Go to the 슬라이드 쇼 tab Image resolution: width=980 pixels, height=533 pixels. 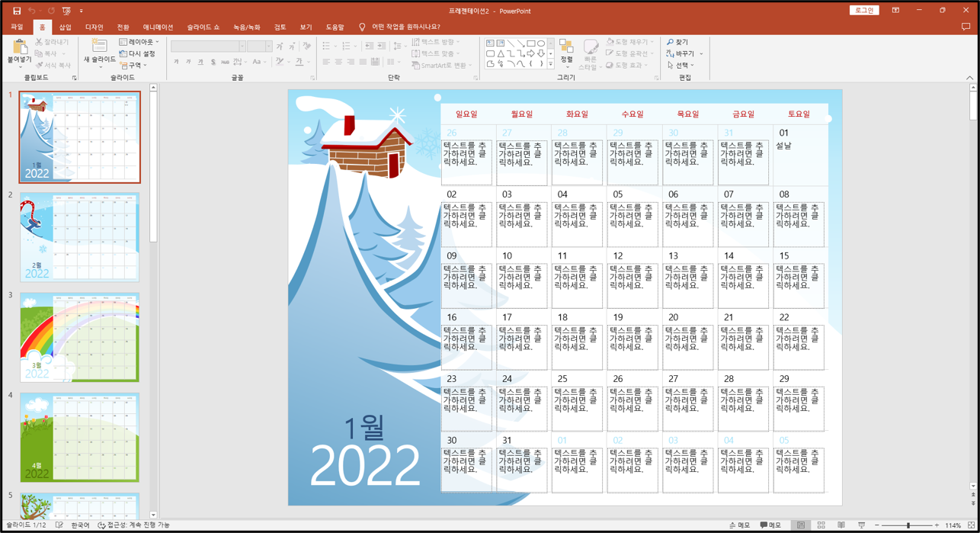click(x=203, y=27)
